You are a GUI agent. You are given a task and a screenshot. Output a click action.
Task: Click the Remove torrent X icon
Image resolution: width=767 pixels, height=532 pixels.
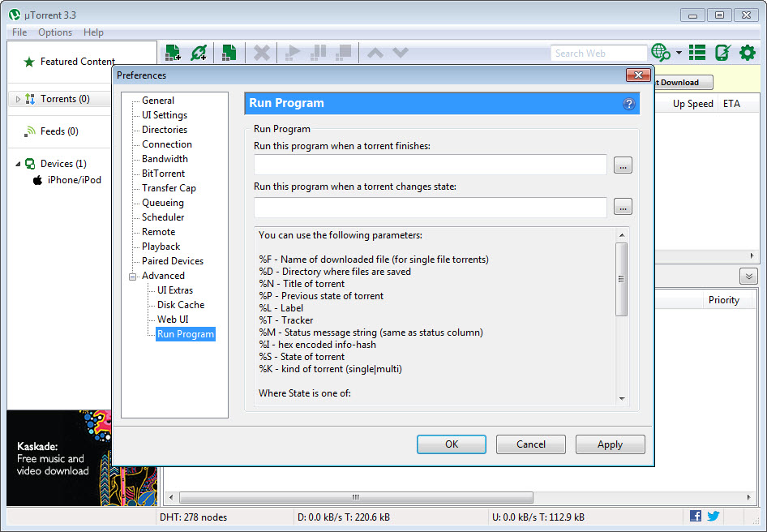[x=262, y=53]
